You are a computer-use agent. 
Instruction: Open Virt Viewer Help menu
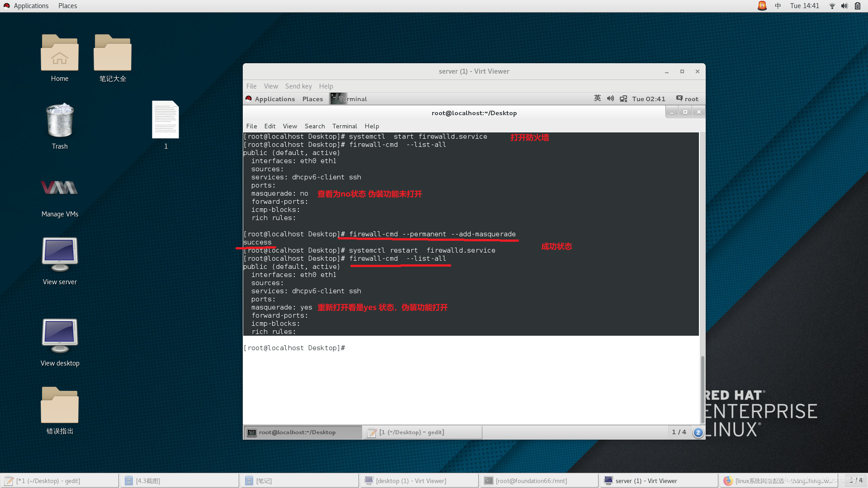point(326,86)
